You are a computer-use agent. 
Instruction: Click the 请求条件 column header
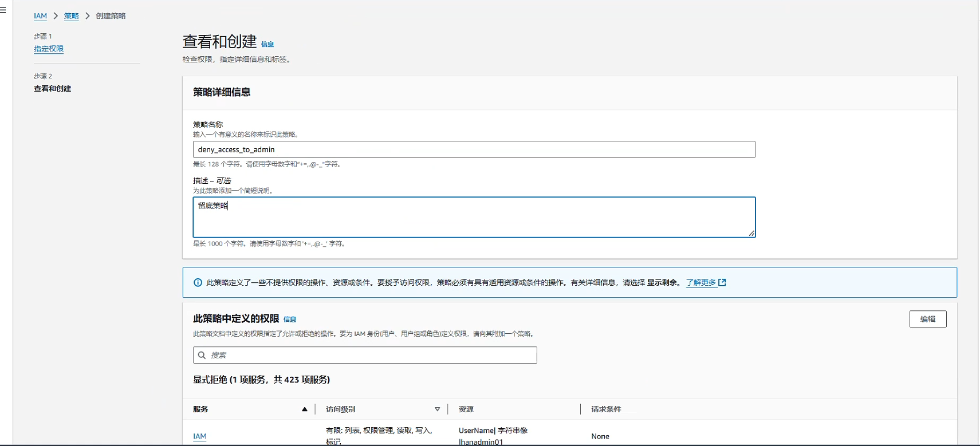pos(607,409)
